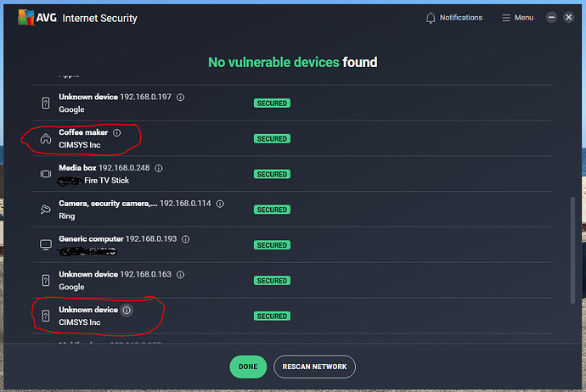Click info icon next to 192.168.0.197
The width and height of the screenshot is (586, 392).
click(x=180, y=98)
